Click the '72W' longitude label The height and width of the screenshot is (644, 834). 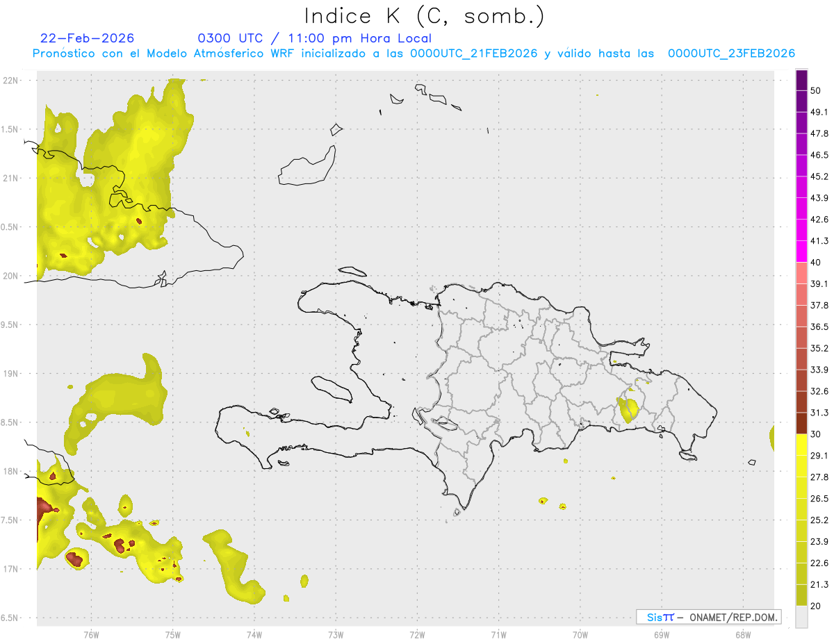(x=417, y=634)
